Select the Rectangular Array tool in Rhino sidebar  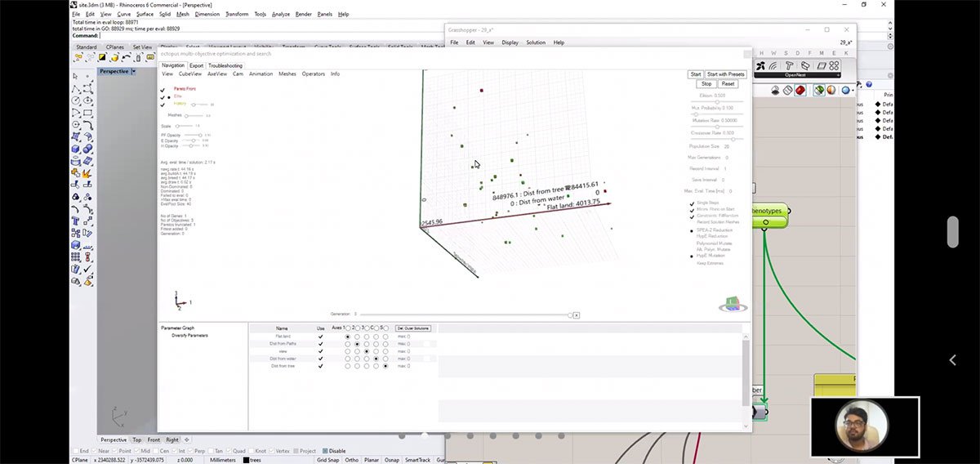click(76, 256)
